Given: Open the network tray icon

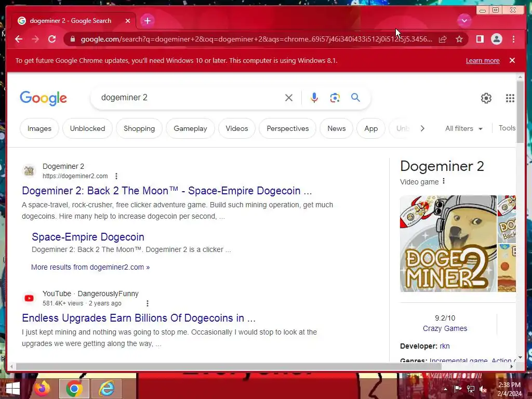Looking at the screenshot, I should coord(471,389).
